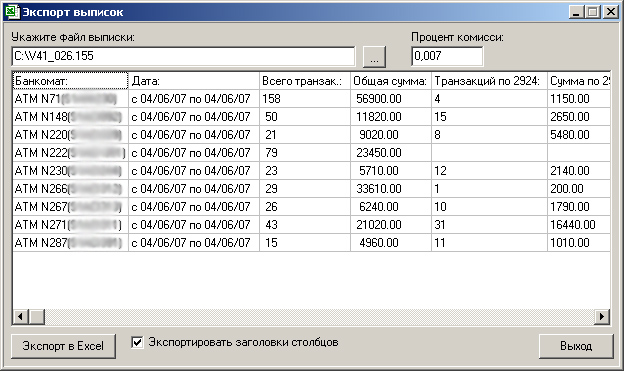Click the Выход button
The width and height of the screenshot is (624, 371).
[576, 346]
